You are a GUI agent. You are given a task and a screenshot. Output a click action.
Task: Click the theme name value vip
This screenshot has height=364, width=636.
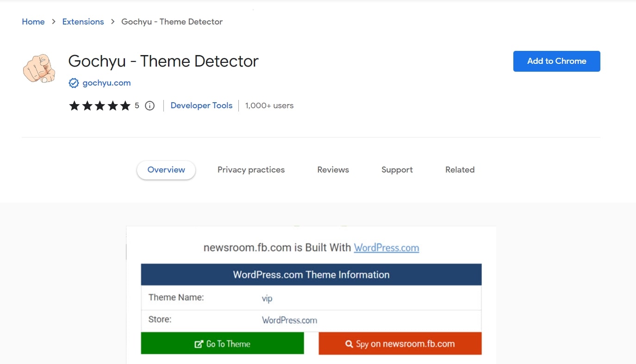(x=267, y=298)
